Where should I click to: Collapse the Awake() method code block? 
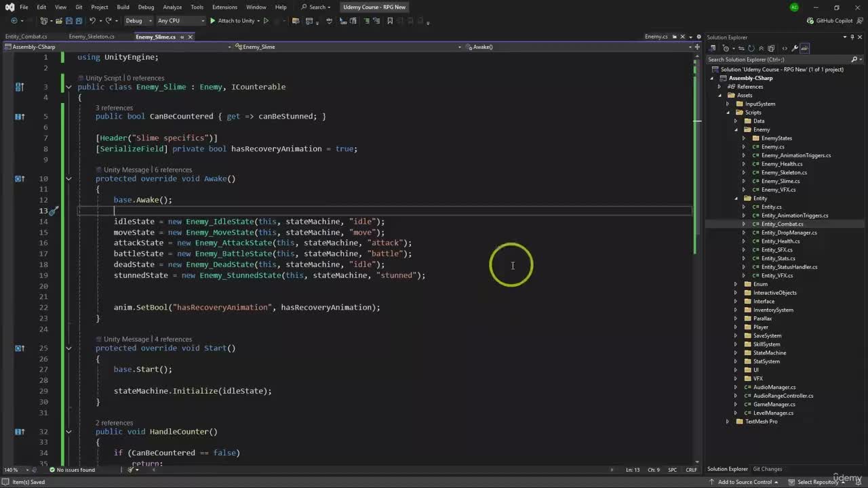(68, 179)
